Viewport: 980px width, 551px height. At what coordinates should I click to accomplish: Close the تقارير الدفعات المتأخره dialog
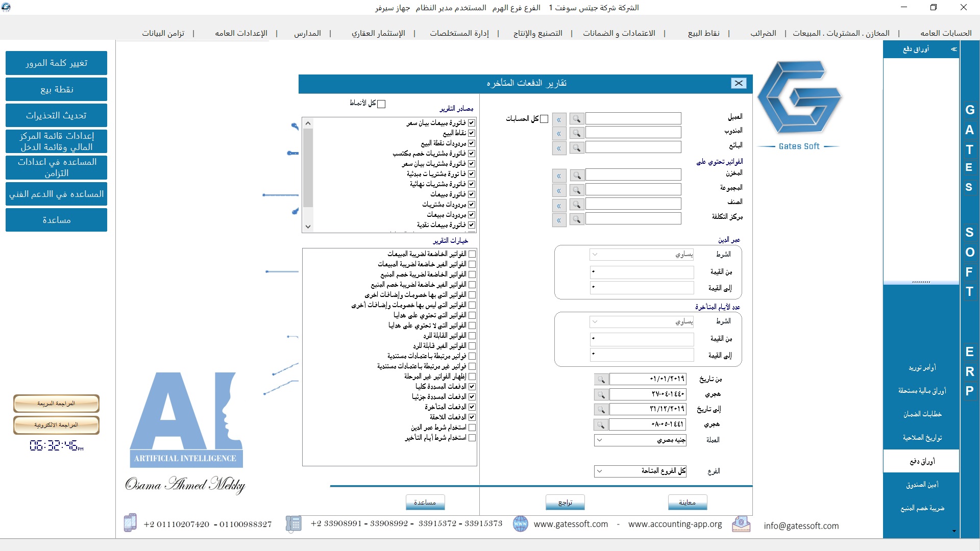point(739,83)
